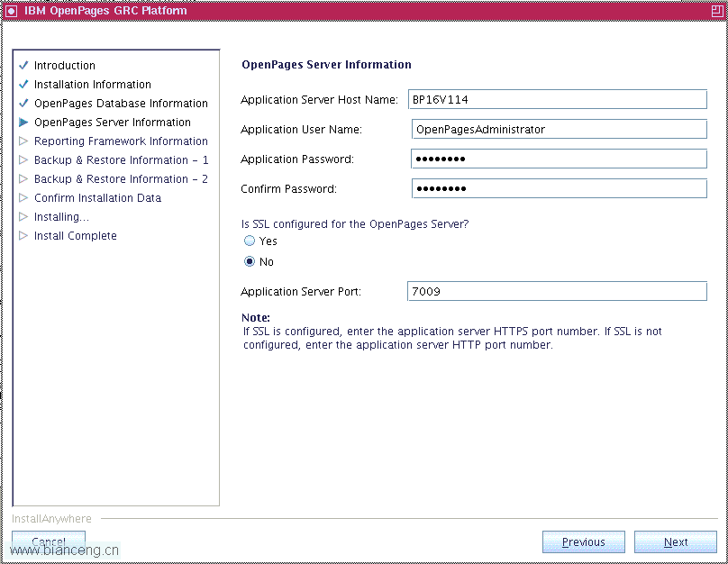Click the Application Server Host Name label
The image size is (728, 564).
click(x=320, y=100)
